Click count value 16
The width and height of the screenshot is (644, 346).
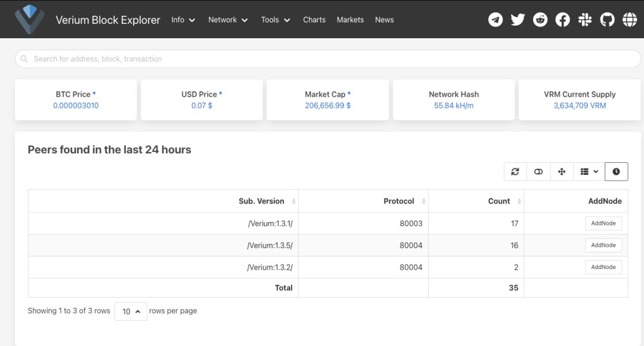click(514, 245)
